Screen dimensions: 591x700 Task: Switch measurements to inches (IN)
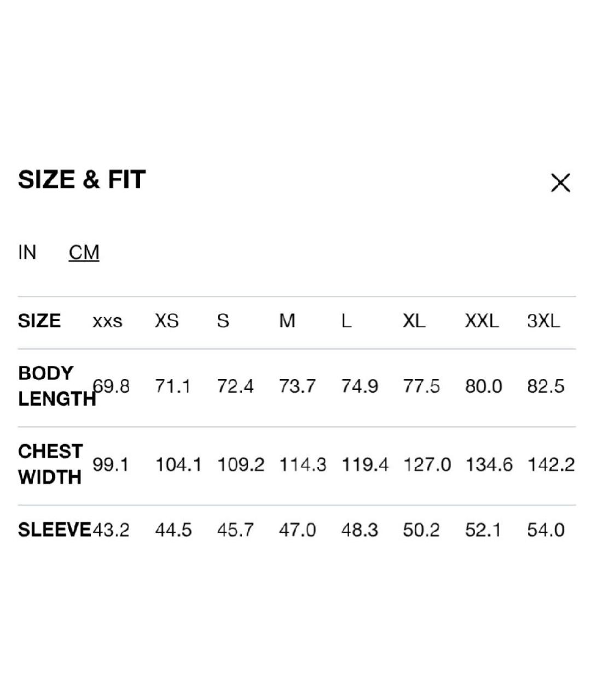(x=27, y=253)
